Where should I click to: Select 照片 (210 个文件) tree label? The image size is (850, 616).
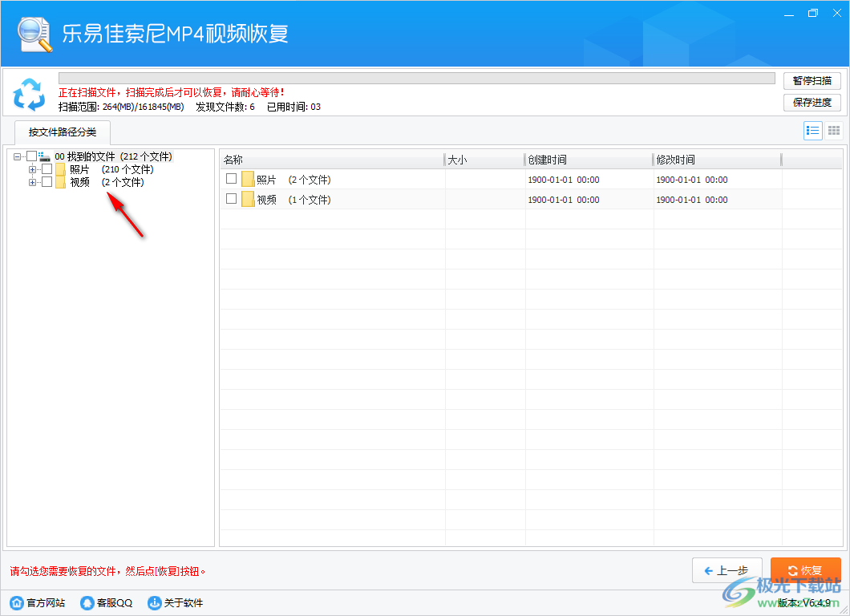pos(111,170)
